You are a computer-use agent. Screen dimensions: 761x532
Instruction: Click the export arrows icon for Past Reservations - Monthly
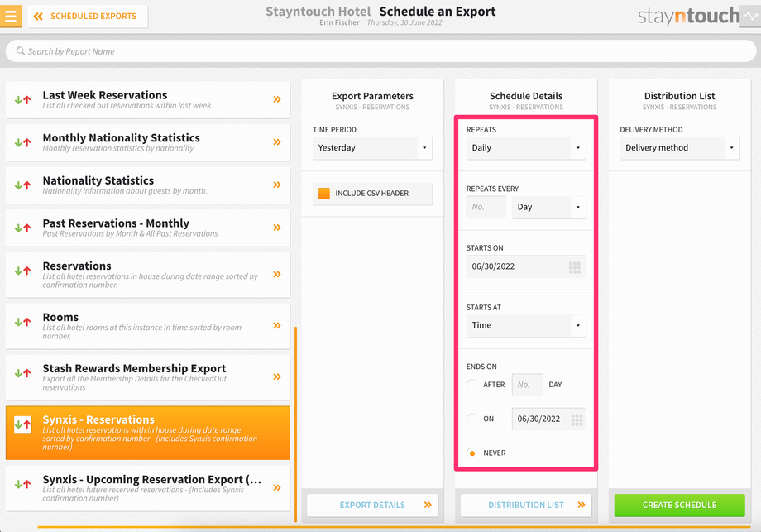23,228
